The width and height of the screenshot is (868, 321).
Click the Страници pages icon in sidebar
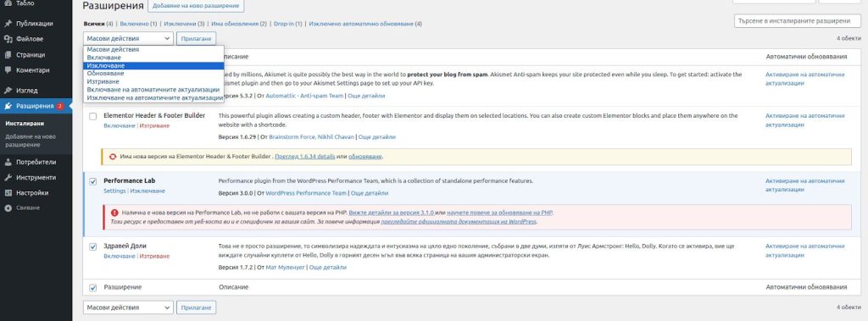[8, 55]
